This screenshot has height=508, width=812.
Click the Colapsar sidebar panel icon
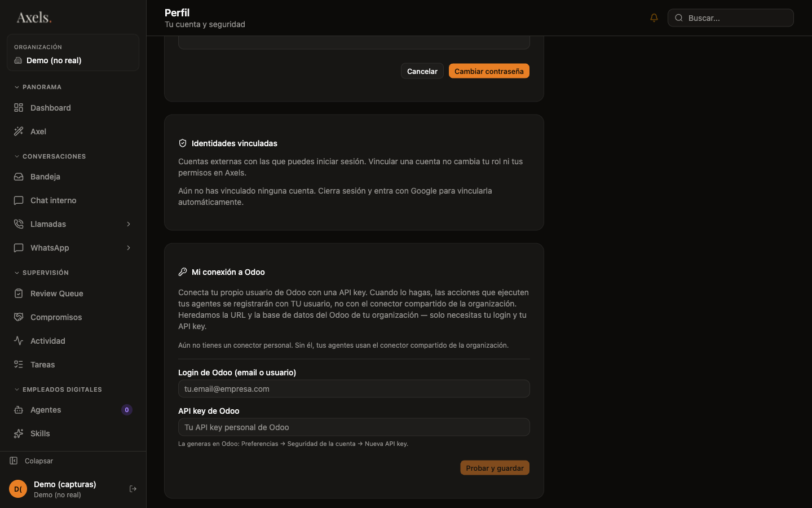point(14,461)
